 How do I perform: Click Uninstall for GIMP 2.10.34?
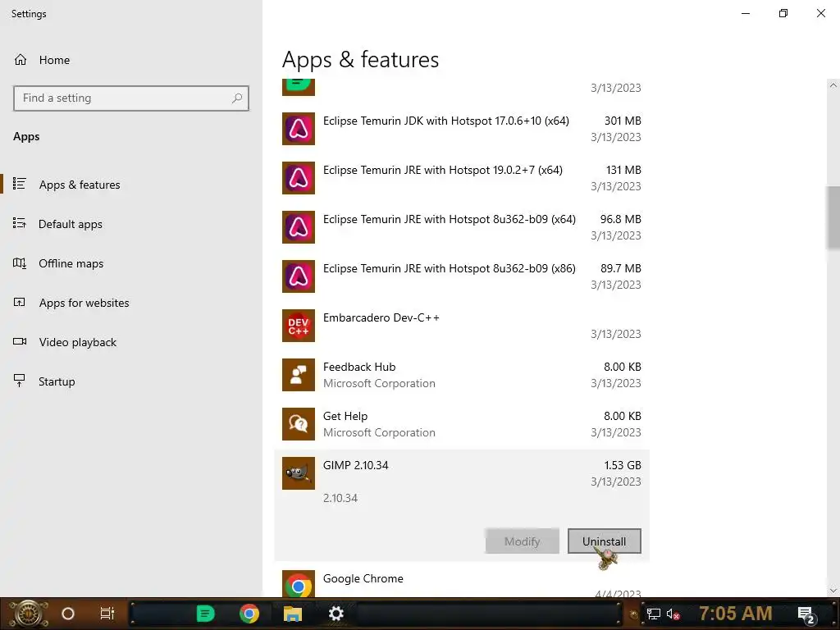tap(605, 541)
